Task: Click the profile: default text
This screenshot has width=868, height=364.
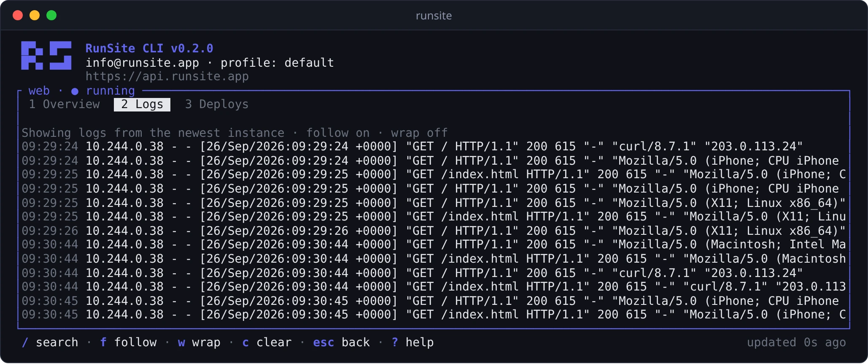Action: (277, 62)
